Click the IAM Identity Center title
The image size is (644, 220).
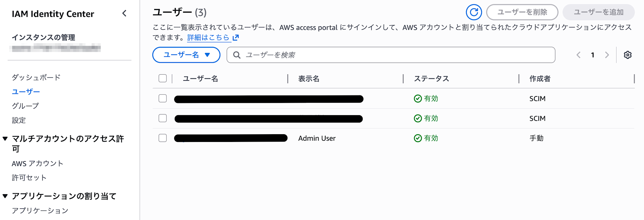[x=53, y=14]
